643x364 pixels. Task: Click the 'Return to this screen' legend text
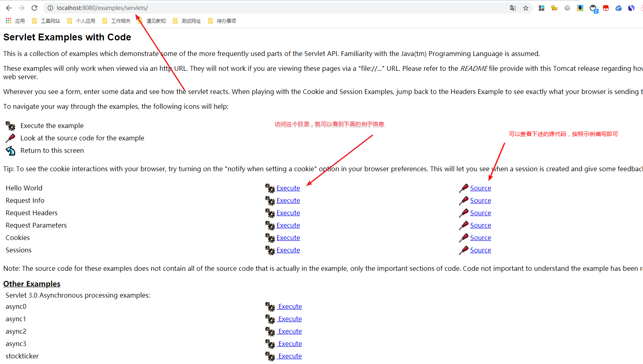52,150
